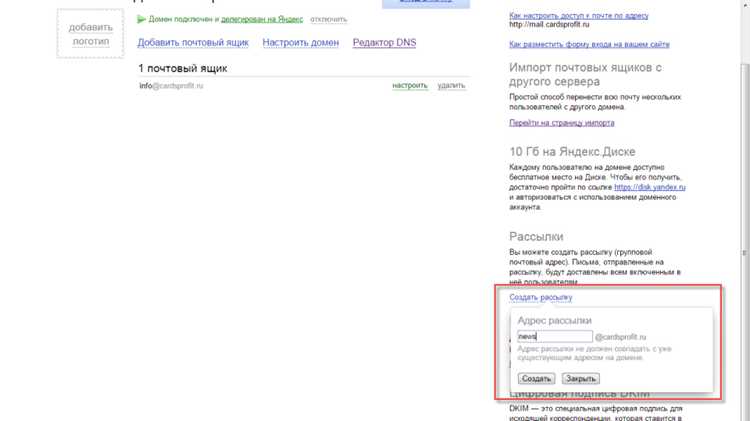Screen dimensions: 750x421
Task: Select the info@cardsprofit.ru mailbox entry
Action: [x=171, y=86]
